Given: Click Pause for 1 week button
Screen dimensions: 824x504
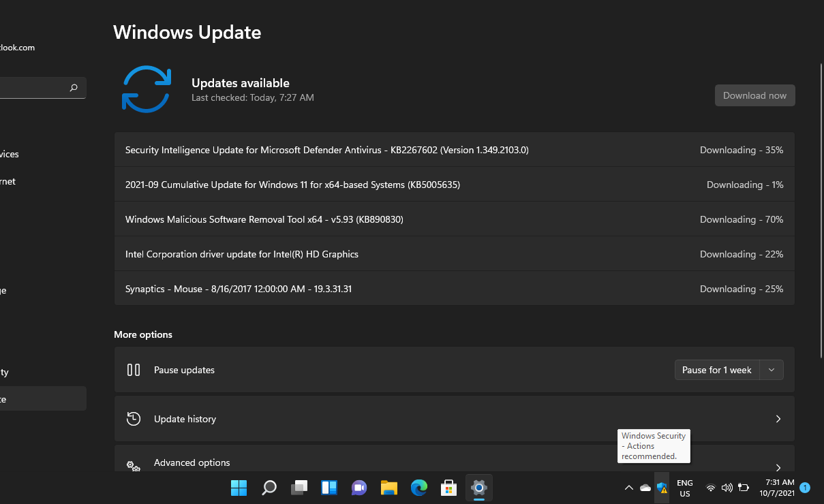Looking at the screenshot, I should point(717,370).
